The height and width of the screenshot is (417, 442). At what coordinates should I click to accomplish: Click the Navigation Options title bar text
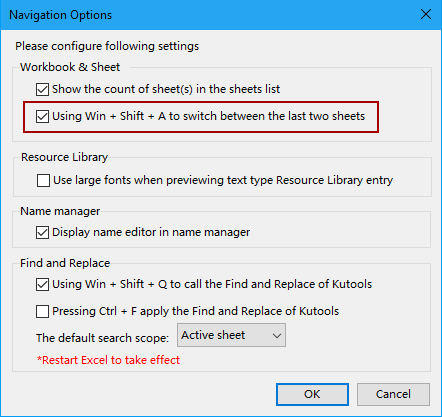pos(60,15)
